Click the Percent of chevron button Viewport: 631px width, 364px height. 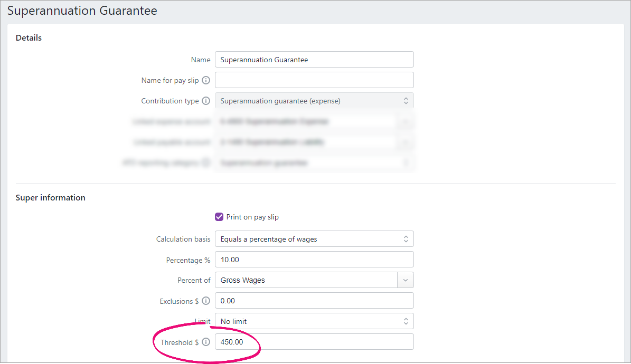pos(405,280)
